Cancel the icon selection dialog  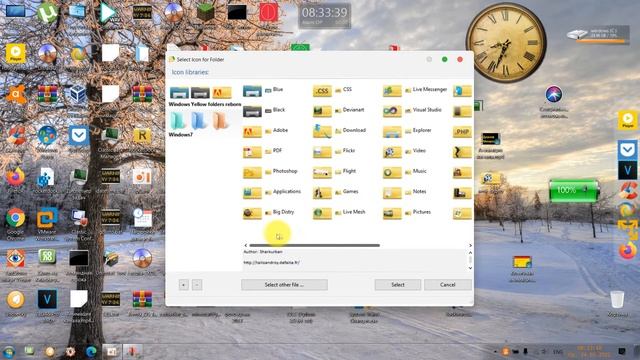(448, 285)
